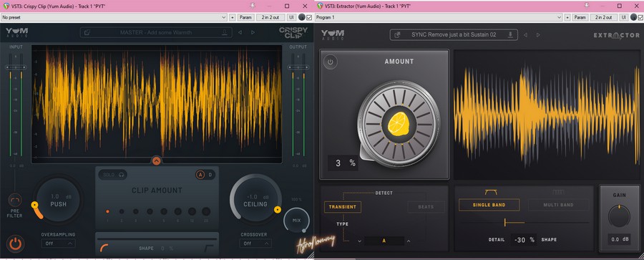Switch to Multi Band mode

pos(558,205)
